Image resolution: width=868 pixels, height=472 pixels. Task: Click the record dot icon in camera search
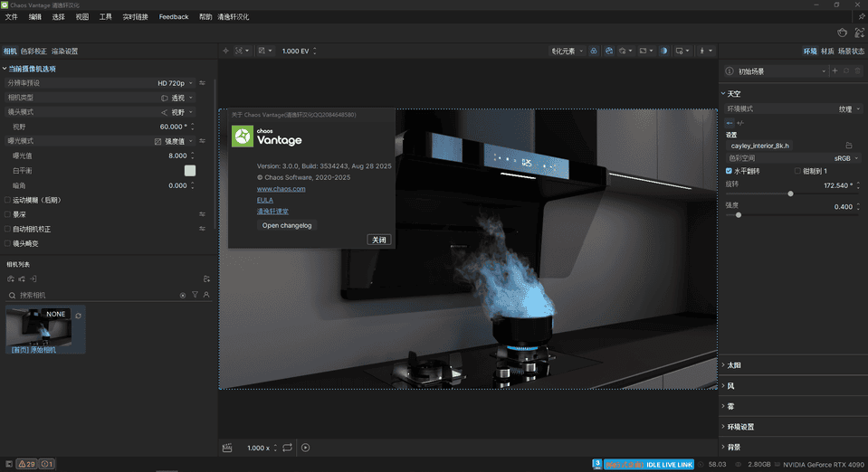(183, 296)
